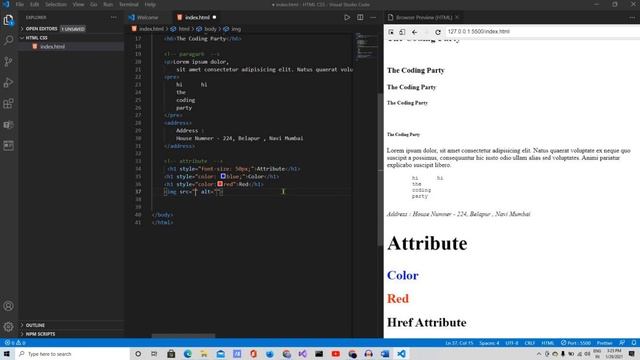Reload the browser preview page
The width and height of the screenshot is (640, 360).
(438, 32)
